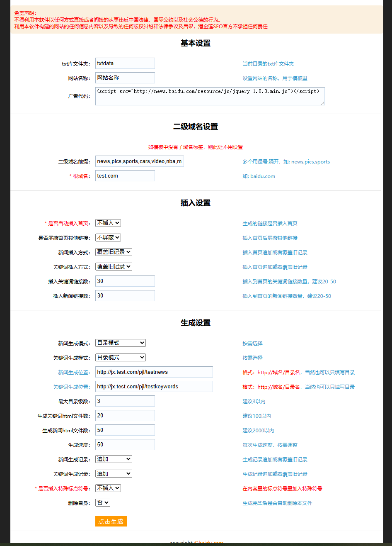The width and height of the screenshot is (392, 546).
Task: Open the 关键词生成模式 dropdown
Action: tap(120, 357)
